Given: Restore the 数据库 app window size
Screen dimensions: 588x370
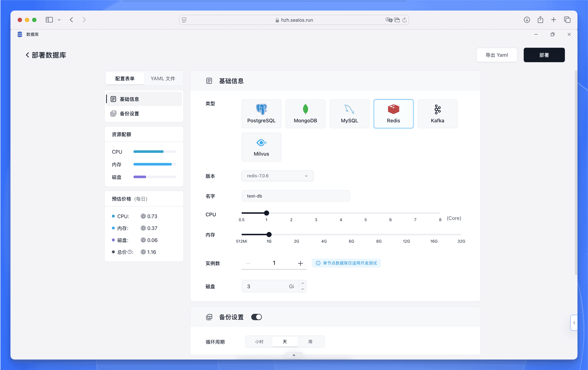Looking at the screenshot, I should 552,35.
